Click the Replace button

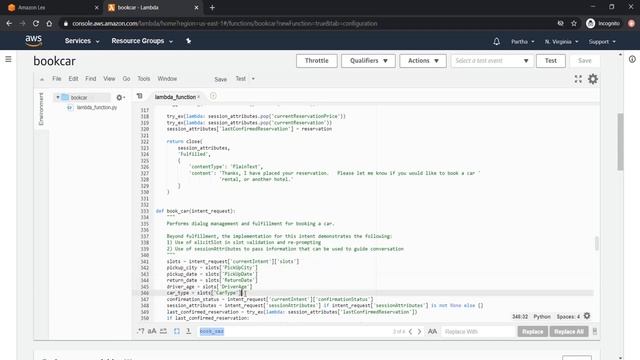pos(532,331)
